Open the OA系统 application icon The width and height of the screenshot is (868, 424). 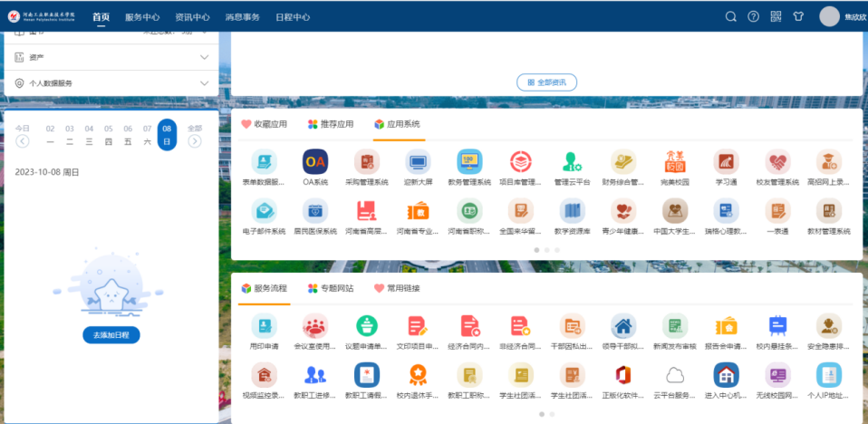click(x=315, y=162)
